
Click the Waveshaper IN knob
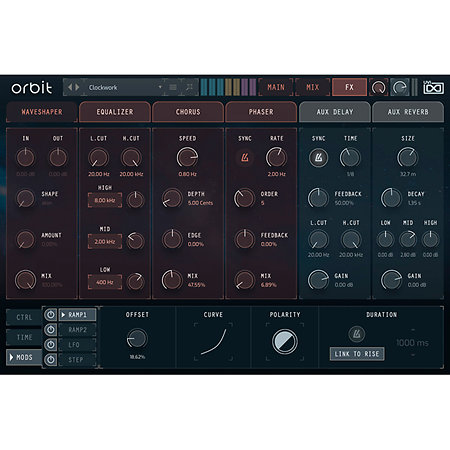(x=26, y=157)
